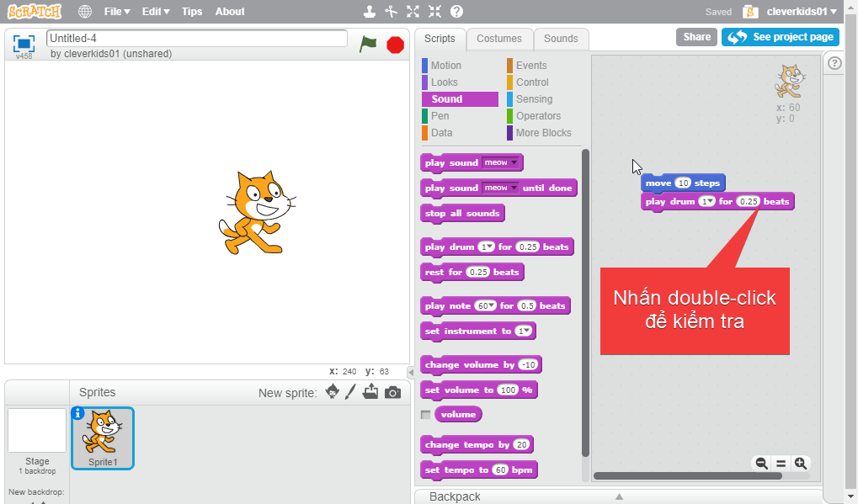Click the scripts area horizontal scrollbar

coord(688,475)
